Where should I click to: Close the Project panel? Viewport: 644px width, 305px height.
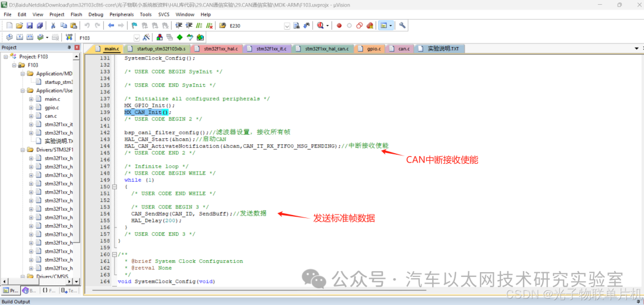pos(77,48)
